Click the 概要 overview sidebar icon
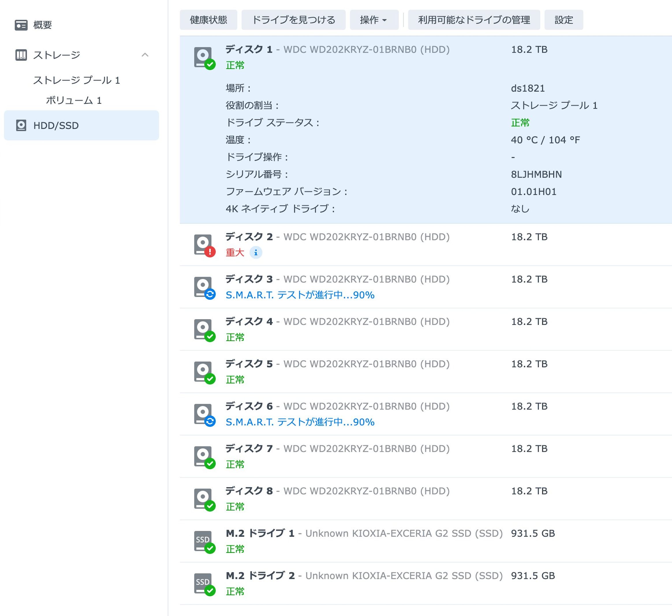The height and width of the screenshot is (616, 672). (x=21, y=25)
